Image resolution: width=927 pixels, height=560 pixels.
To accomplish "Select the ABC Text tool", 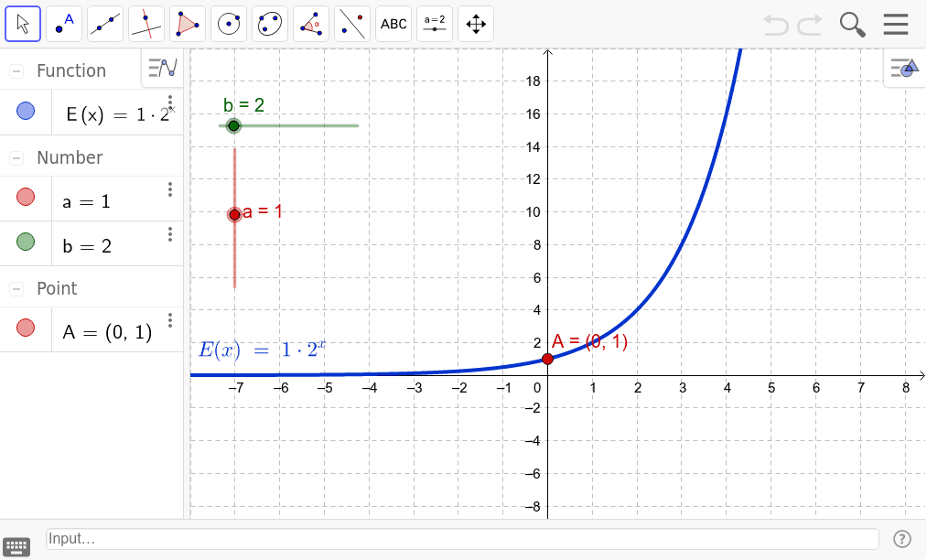I will 393,24.
